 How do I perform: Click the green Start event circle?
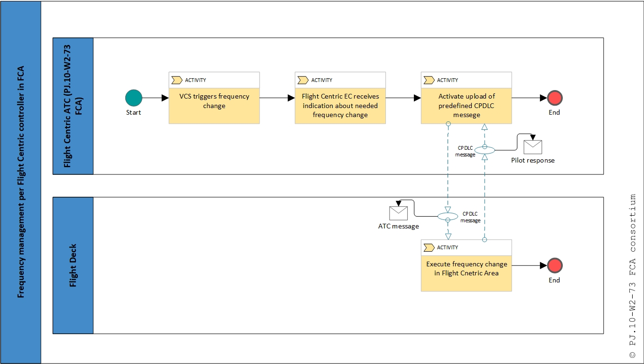pyautogui.click(x=133, y=98)
